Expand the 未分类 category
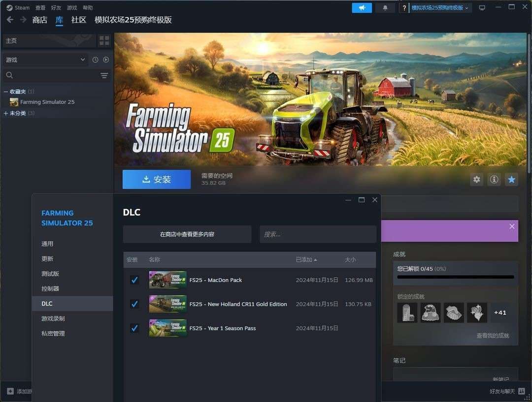The image size is (532, 402). (6, 113)
